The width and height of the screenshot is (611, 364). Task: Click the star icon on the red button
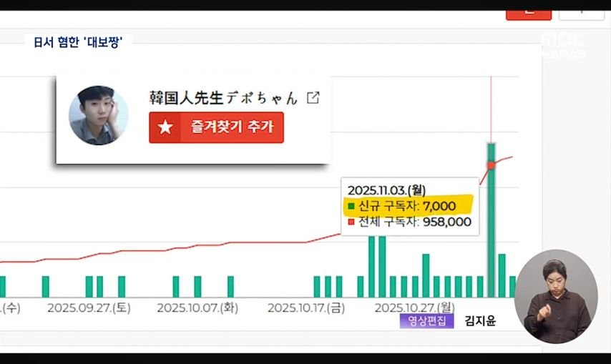pos(165,128)
